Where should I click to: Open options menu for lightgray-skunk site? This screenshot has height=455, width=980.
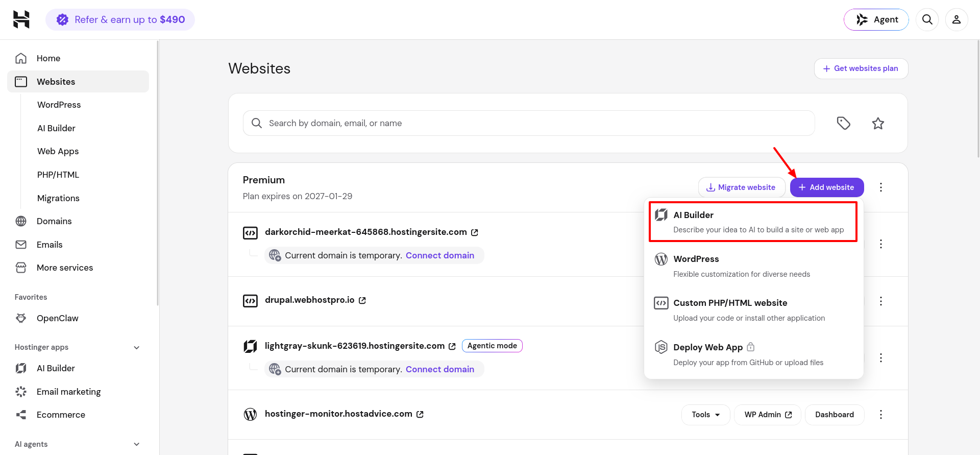coord(881,358)
